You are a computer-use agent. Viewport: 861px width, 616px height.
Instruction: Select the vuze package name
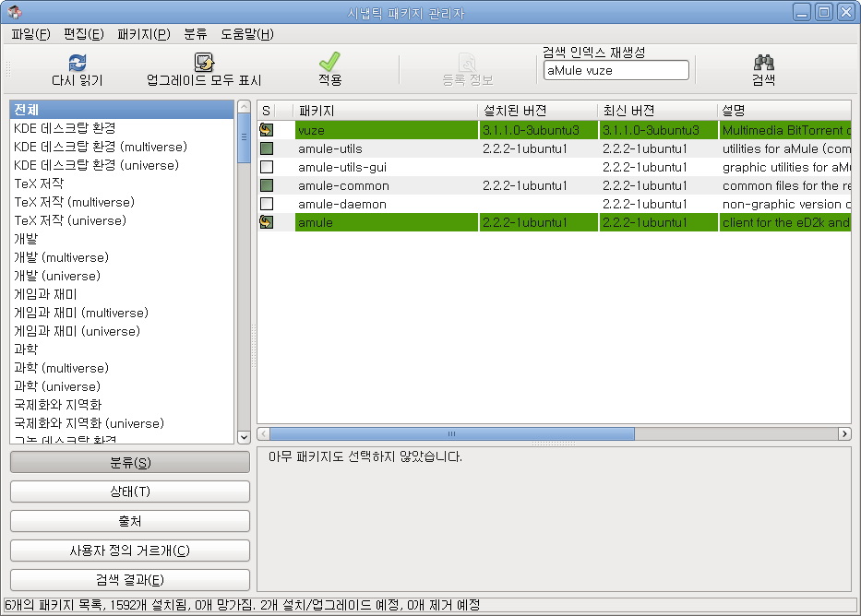(x=311, y=131)
